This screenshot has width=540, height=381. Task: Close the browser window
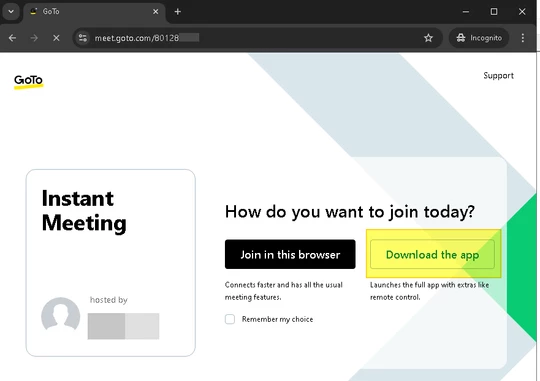522,12
